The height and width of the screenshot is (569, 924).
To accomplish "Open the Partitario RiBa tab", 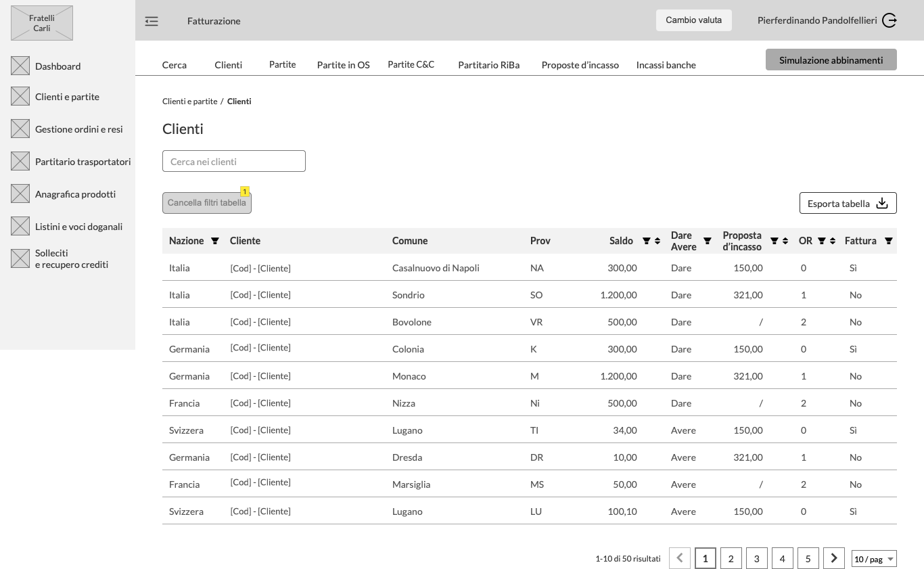I will pyautogui.click(x=488, y=65).
